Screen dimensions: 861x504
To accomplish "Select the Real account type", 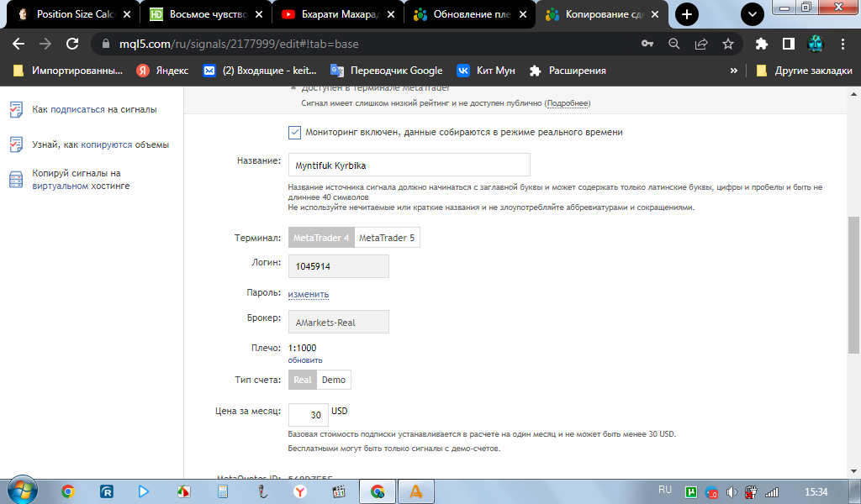I will 303,380.
